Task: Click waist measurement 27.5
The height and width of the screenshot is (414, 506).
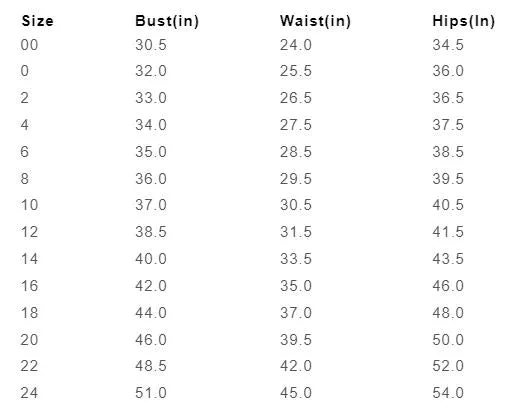Action: point(296,125)
